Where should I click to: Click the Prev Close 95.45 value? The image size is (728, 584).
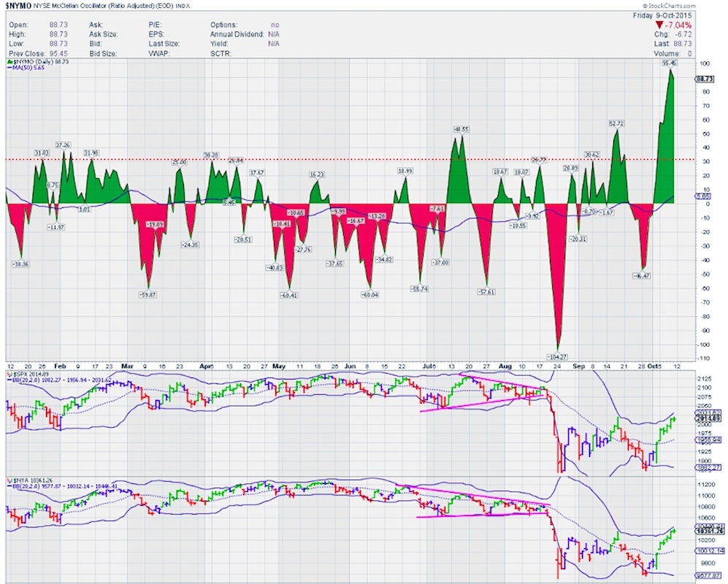pyautogui.click(x=39, y=54)
